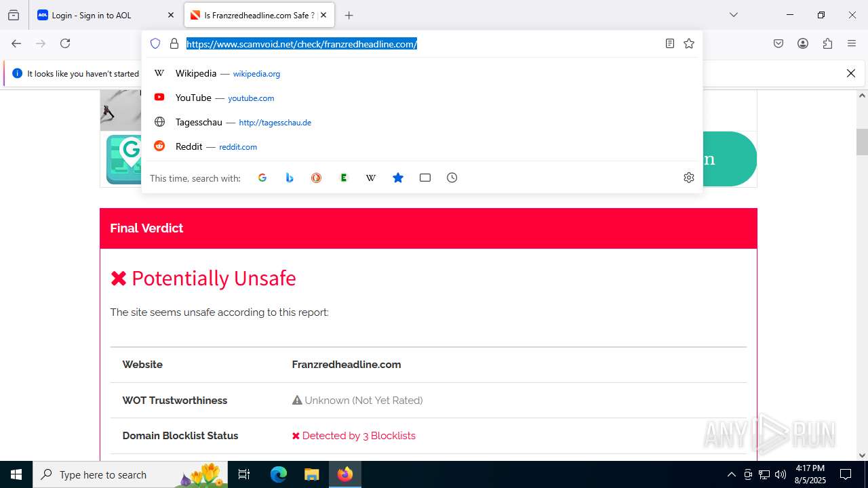
Task: Click Detected by 3 Blocklists text
Action: coord(354,436)
